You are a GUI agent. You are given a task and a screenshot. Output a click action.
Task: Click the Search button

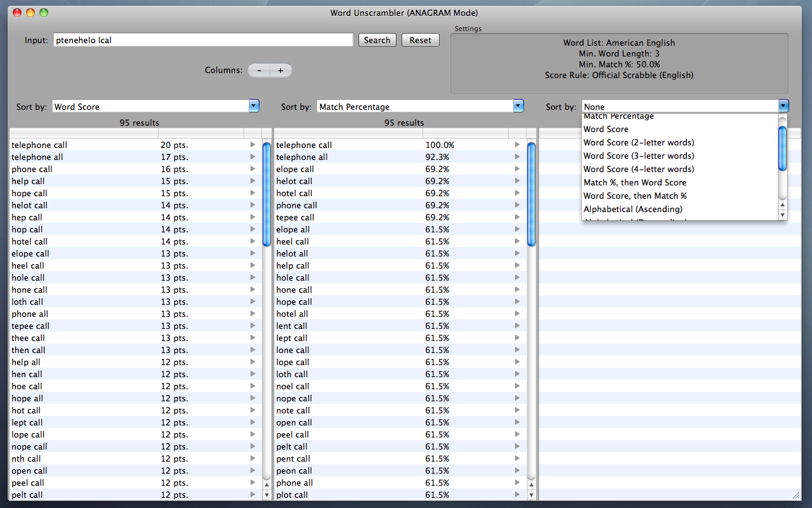377,40
